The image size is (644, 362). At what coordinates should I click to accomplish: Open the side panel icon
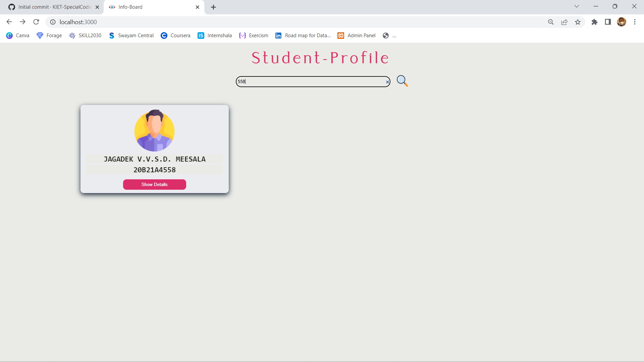pos(608,22)
